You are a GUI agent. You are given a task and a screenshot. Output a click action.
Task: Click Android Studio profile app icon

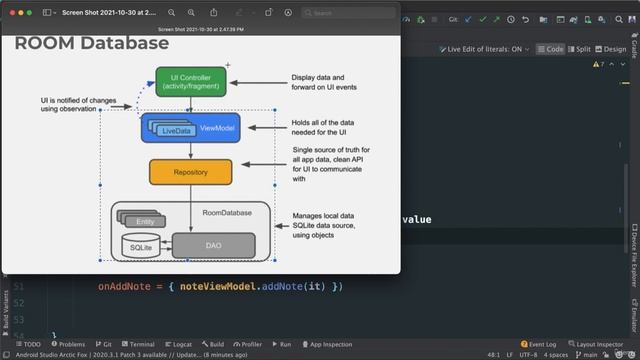click(x=406, y=19)
